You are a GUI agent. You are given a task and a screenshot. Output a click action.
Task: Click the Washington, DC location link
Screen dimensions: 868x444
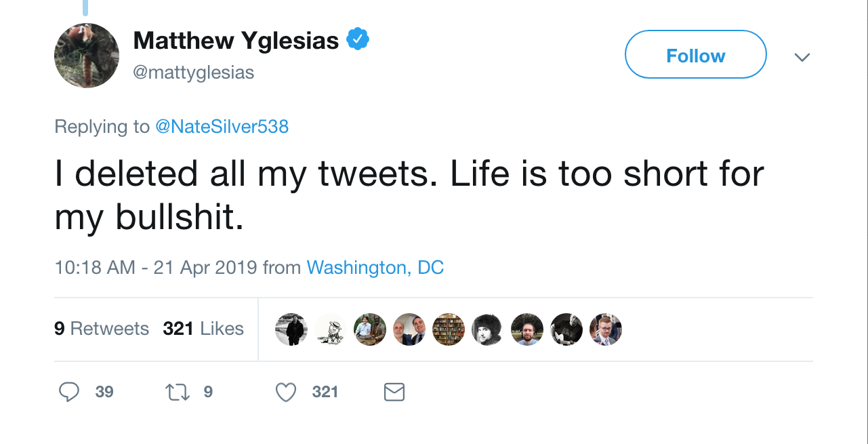(x=375, y=268)
